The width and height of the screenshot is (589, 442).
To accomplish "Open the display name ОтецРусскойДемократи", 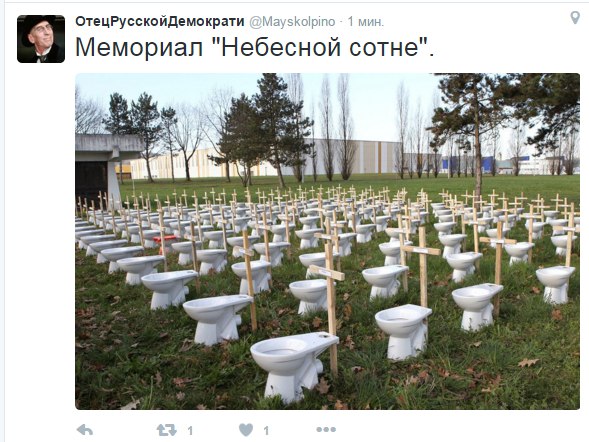I will pyautogui.click(x=160, y=22).
